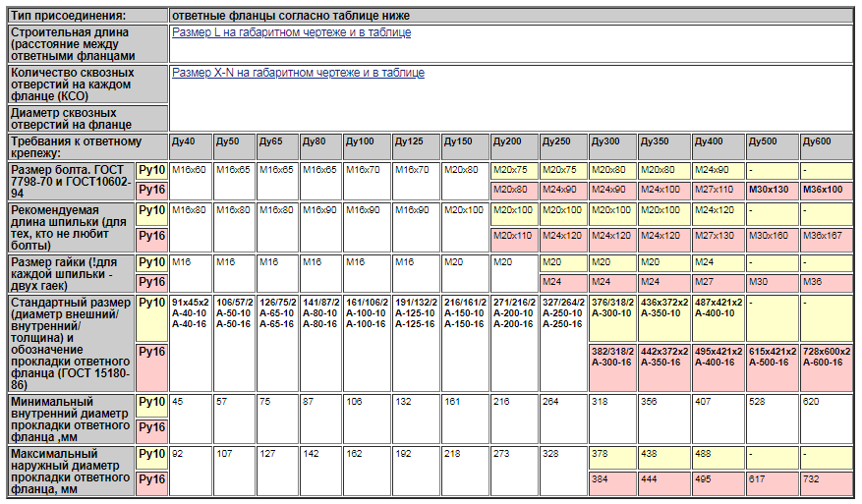Click the 384 maximum outer diameter cell

point(612,483)
